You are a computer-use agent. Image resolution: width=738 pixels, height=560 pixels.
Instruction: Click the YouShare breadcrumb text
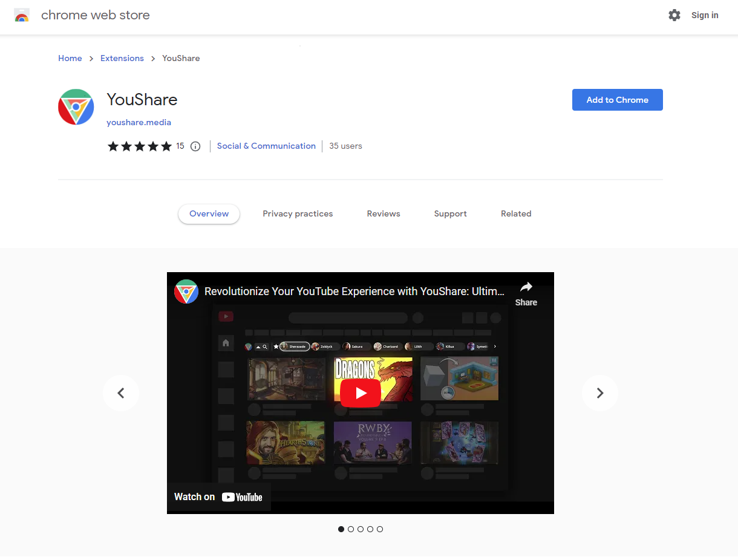[x=181, y=58]
